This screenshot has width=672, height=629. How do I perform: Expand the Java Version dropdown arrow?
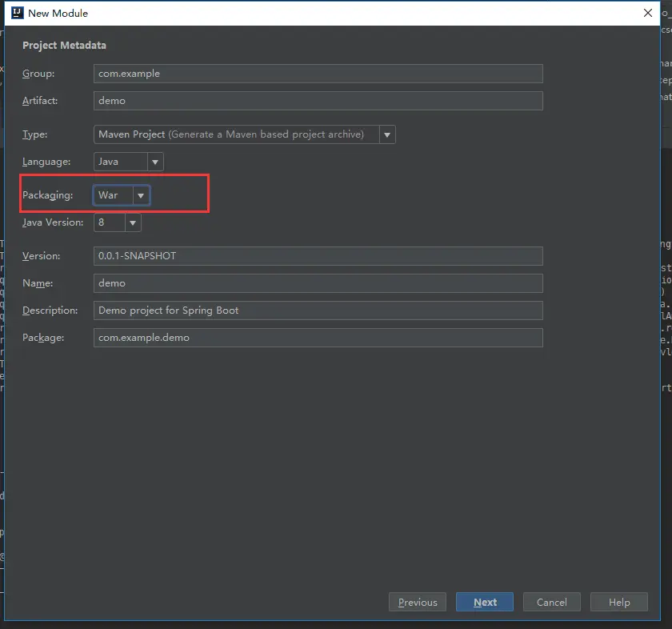click(133, 222)
